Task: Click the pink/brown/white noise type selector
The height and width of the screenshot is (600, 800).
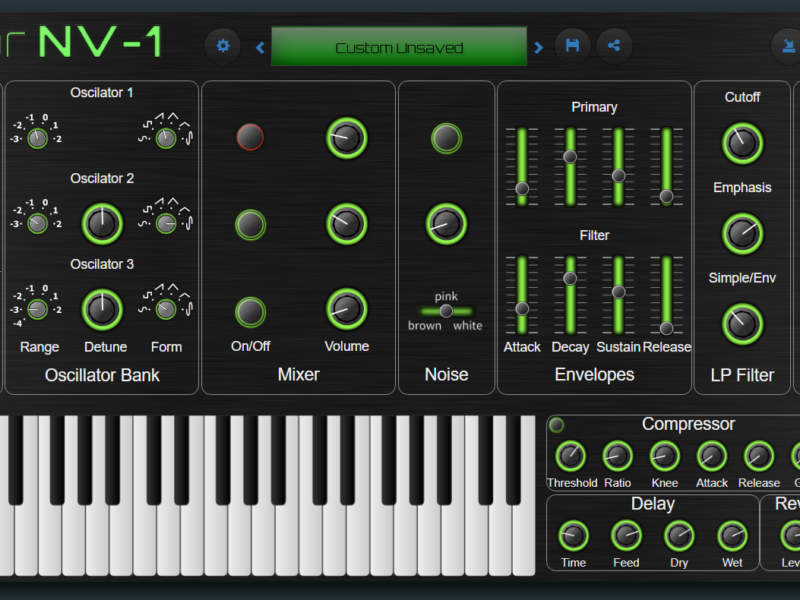Action: [x=446, y=311]
